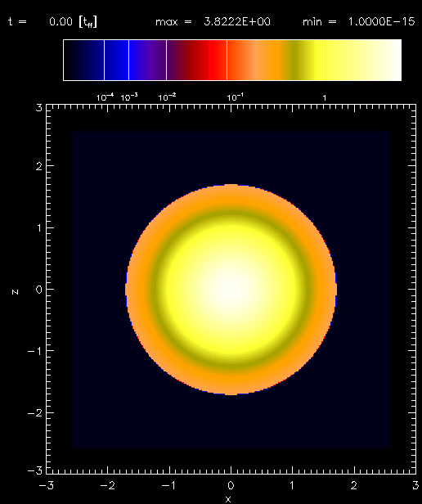Click the max value 3.8222E+00 text
The image size is (422, 504).
click(x=237, y=22)
